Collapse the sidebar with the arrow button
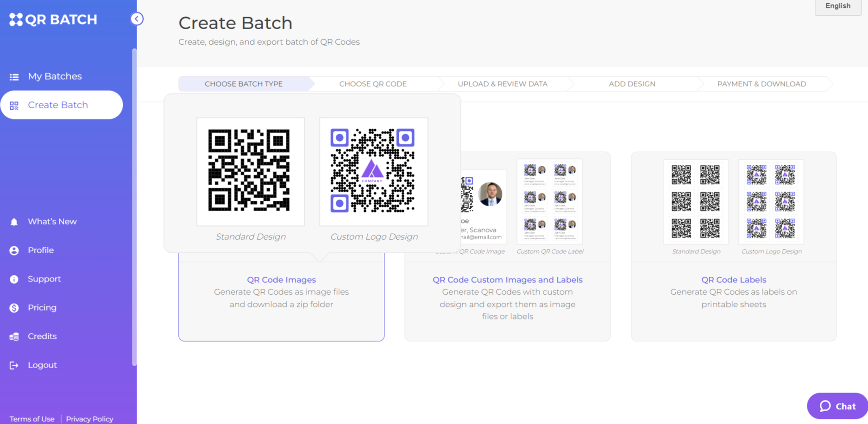 [x=137, y=19]
